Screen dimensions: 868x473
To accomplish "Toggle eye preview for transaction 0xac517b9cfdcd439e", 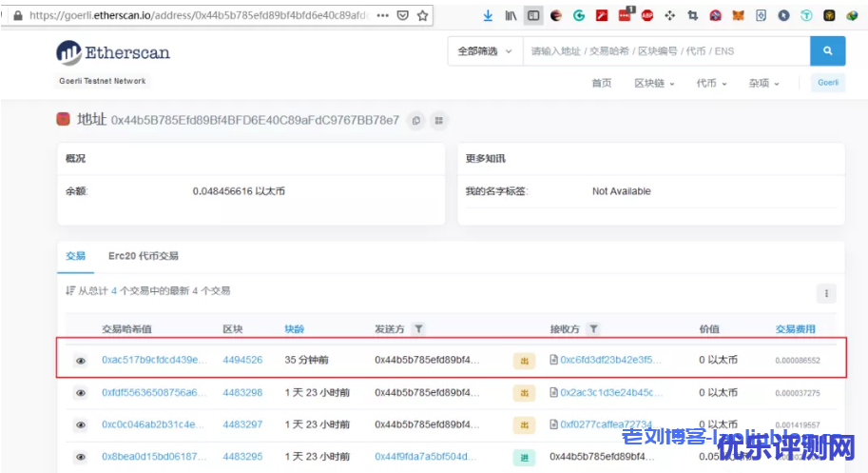I will [x=81, y=361].
